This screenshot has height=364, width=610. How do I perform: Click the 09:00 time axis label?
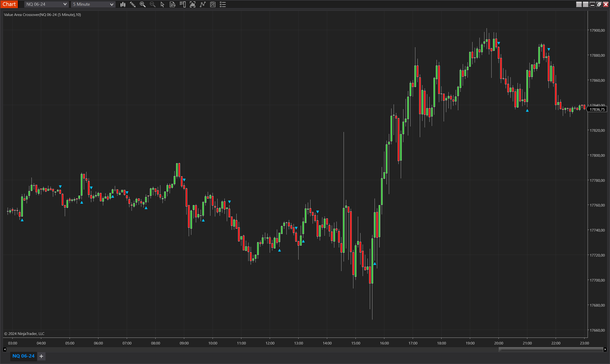(184, 343)
